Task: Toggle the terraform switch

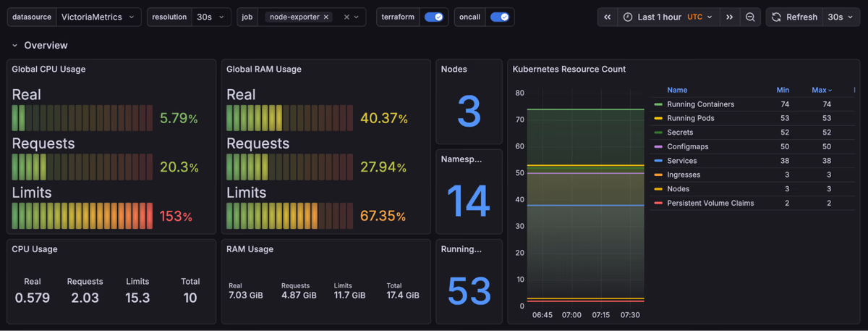Action: coord(433,17)
